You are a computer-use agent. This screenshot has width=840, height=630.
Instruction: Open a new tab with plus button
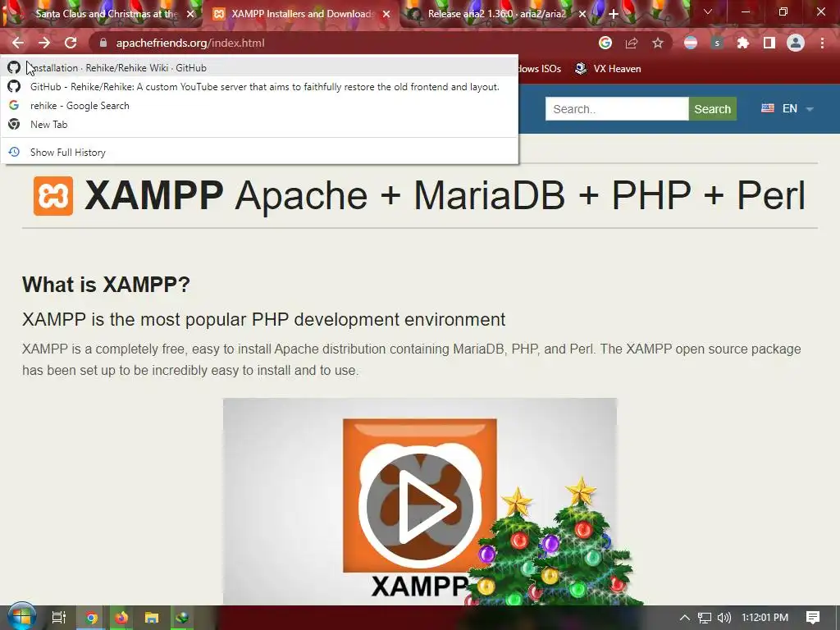(x=614, y=14)
